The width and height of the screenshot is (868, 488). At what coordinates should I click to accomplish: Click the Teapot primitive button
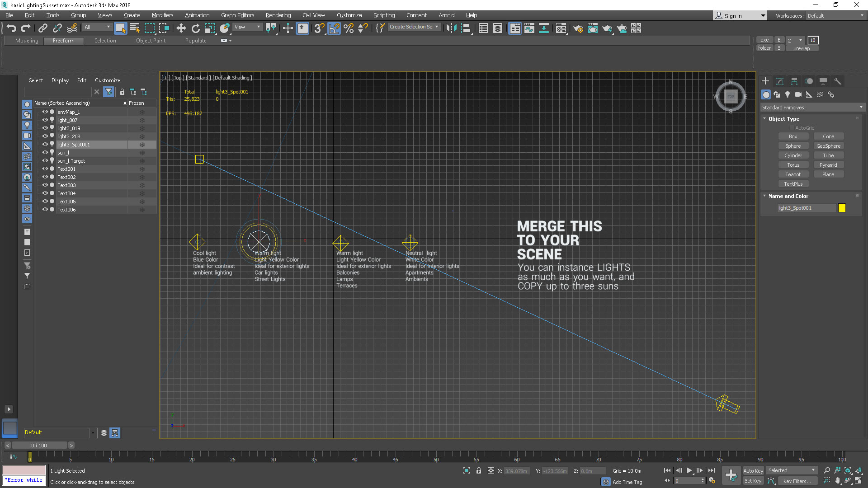pyautogui.click(x=793, y=174)
